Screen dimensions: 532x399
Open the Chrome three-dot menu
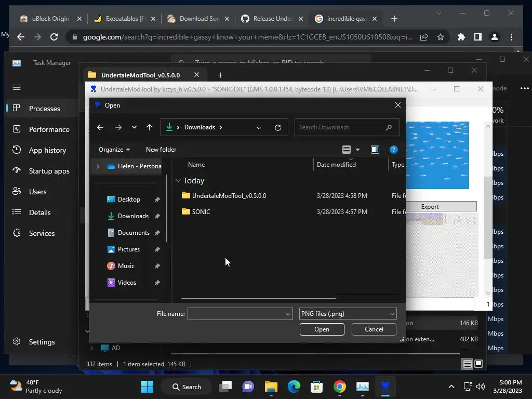pyautogui.click(x=511, y=37)
